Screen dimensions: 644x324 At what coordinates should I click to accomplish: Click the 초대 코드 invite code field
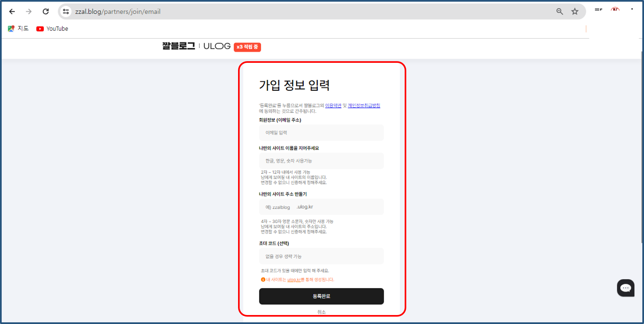coord(321,256)
